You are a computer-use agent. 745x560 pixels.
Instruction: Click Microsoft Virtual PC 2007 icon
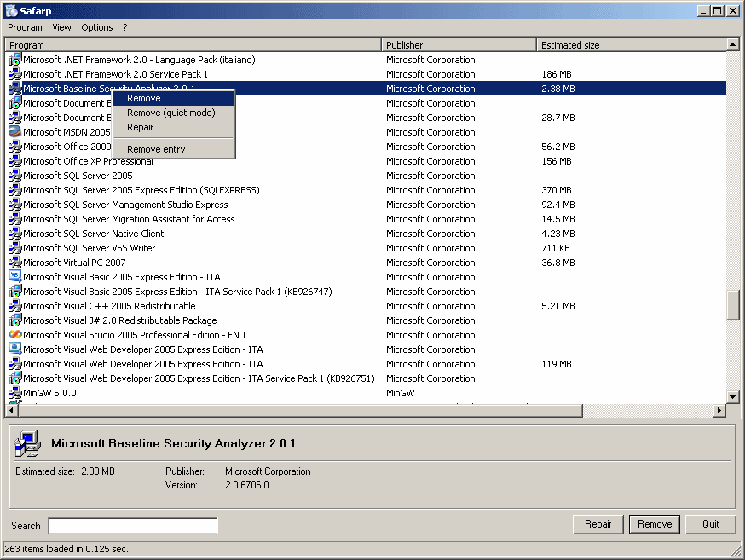point(15,263)
